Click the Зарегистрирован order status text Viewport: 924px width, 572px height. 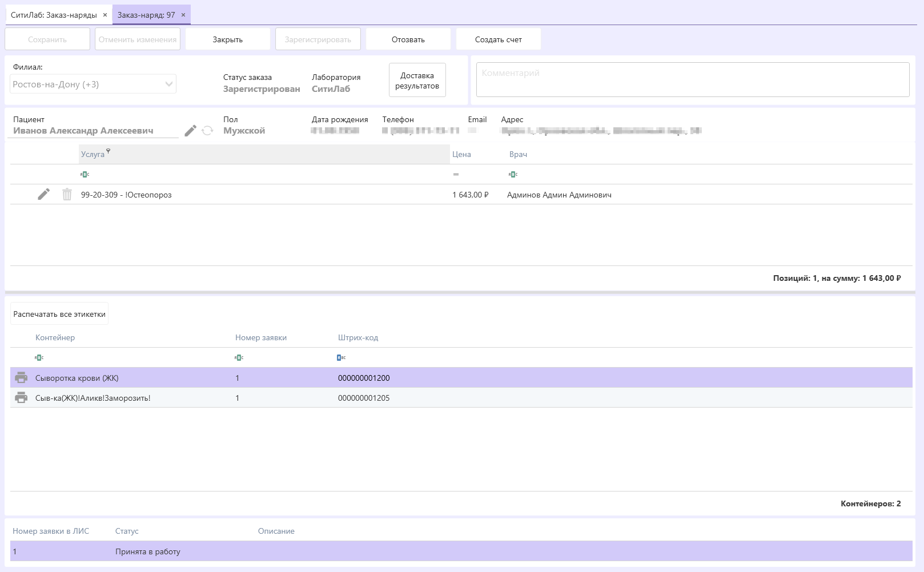click(262, 88)
